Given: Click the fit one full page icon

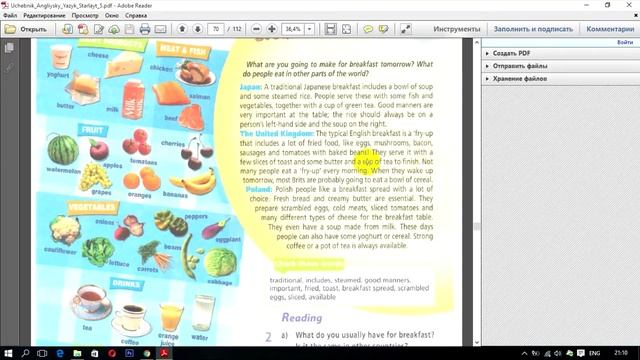Looking at the screenshot, I should pyautogui.click(x=346, y=29).
